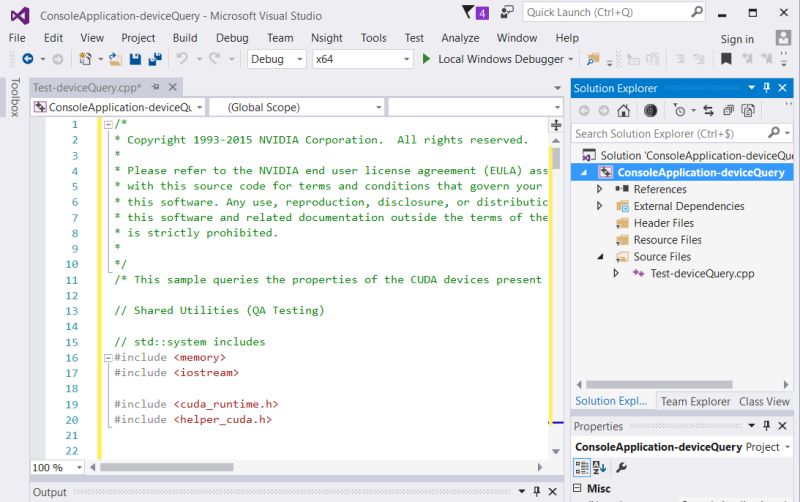Click the Sync with Active Document icon
Viewport: 800px width, 502px height.
[708, 110]
